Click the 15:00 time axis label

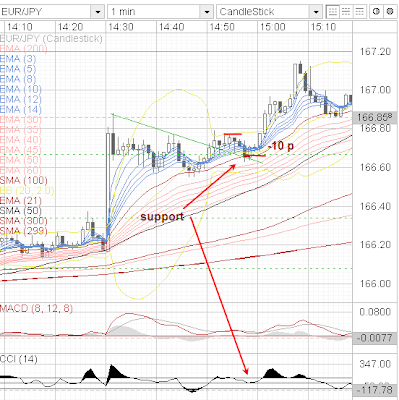point(272,27)
